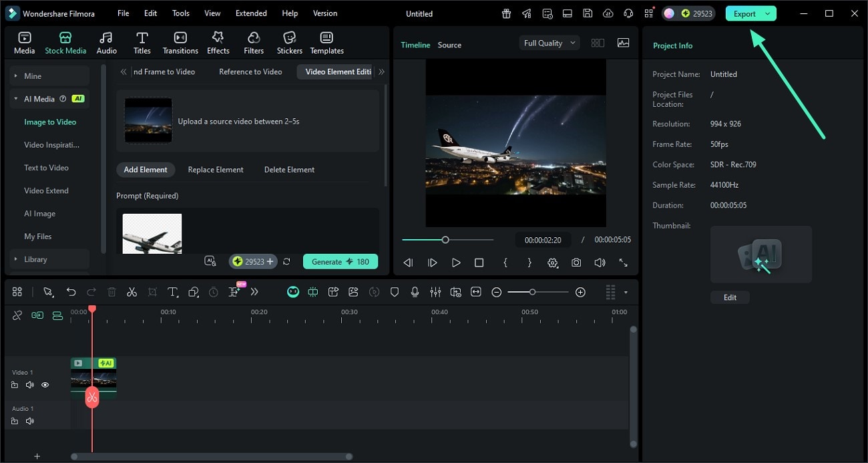The image size is (868, 463).
Task: Open the Effects panel
Action: pos(218,41)
